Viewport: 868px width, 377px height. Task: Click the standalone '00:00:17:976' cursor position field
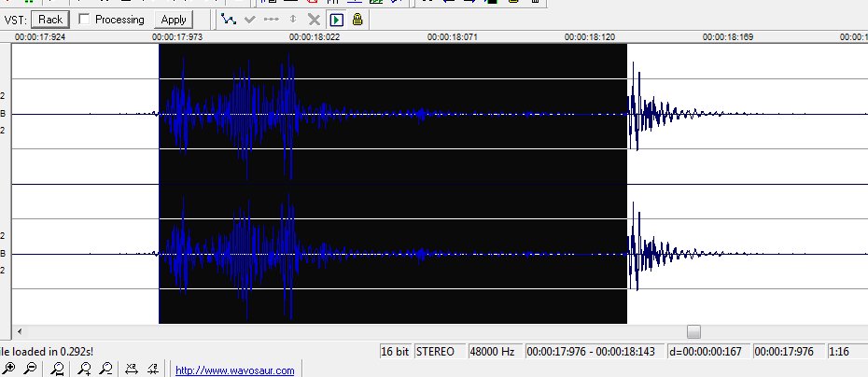(789, 352)
